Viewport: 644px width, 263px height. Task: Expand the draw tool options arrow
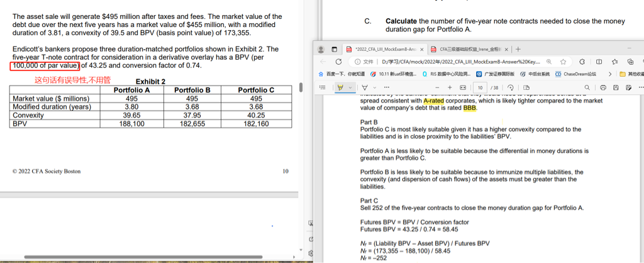(374, 87)
